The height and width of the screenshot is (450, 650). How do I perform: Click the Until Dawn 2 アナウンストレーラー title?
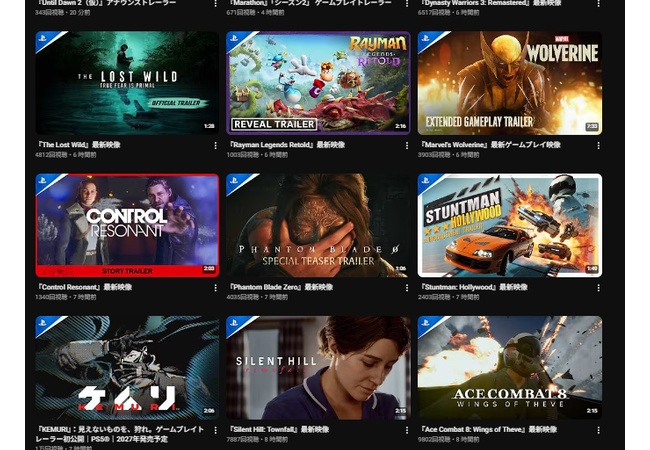[106, 3]
